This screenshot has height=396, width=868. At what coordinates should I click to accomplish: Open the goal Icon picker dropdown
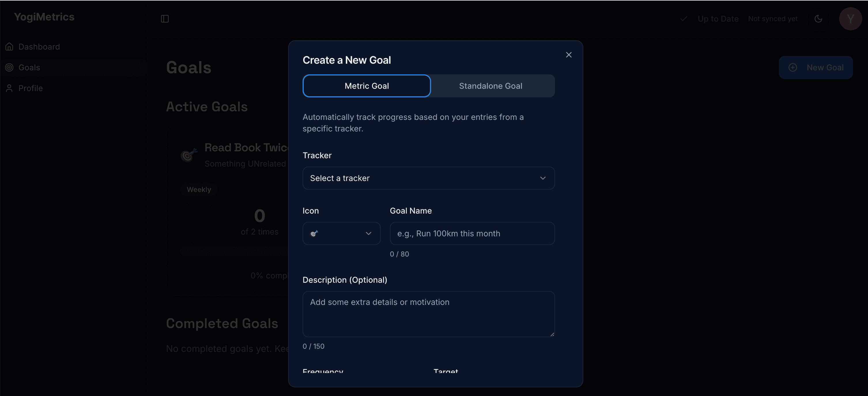(341, 233)
